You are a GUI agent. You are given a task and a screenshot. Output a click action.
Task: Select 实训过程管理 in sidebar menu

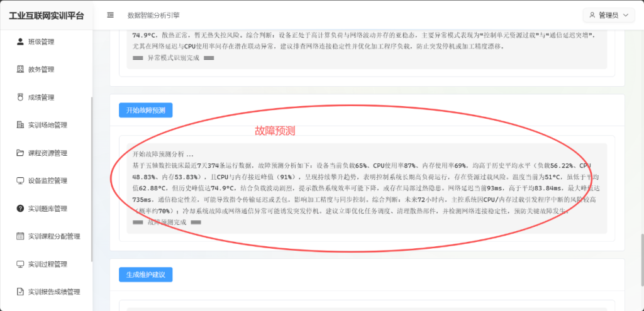pyautogui.click(x=47, y=264)
